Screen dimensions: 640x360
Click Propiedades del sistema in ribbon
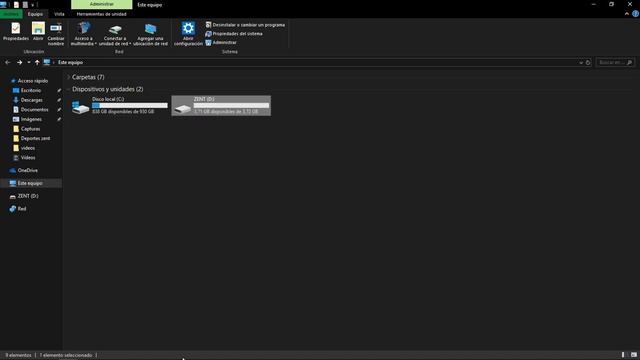(234, 33)
